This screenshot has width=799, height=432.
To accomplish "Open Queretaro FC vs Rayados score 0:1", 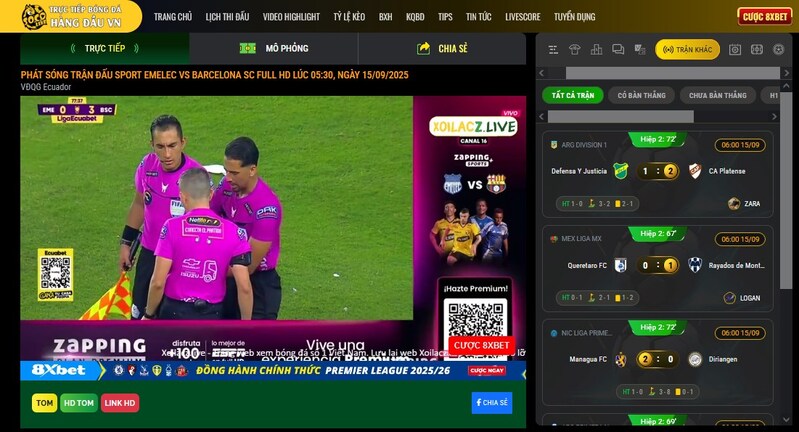I will pyautogui.click(x=658, y=265).
